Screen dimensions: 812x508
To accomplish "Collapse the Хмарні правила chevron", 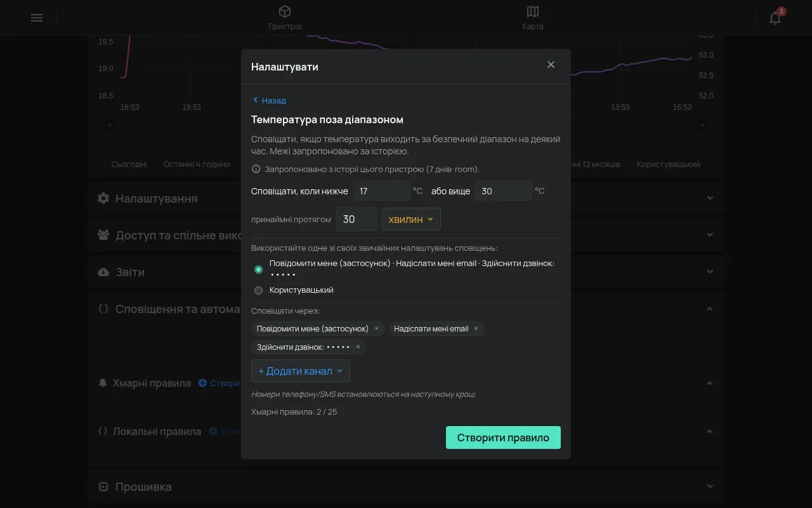I will click(710, 383).
